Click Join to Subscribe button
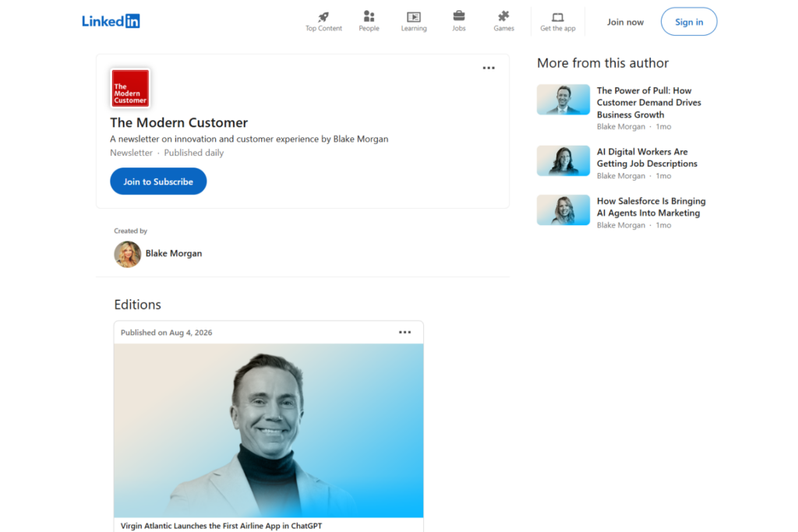The height and width of the screenshot is (532, 798). click(158, 181)
